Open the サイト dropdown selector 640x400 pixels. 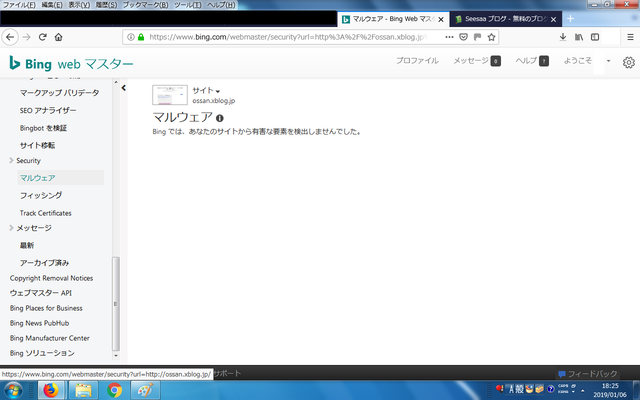[206, 91]
